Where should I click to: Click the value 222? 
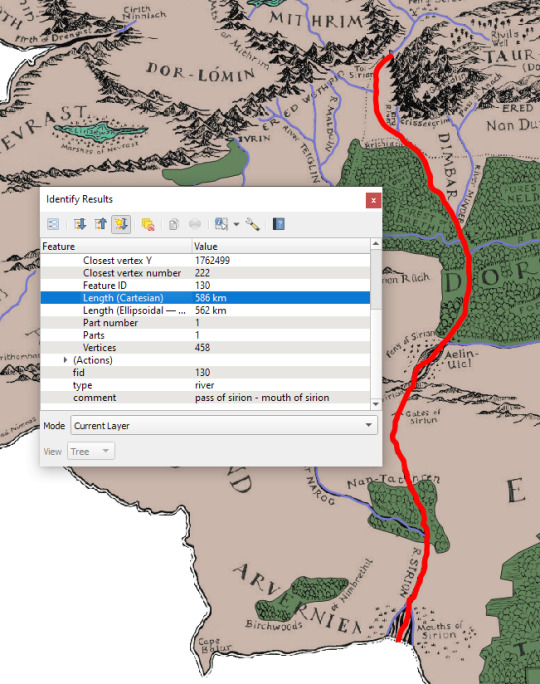(x=202, y=273)
